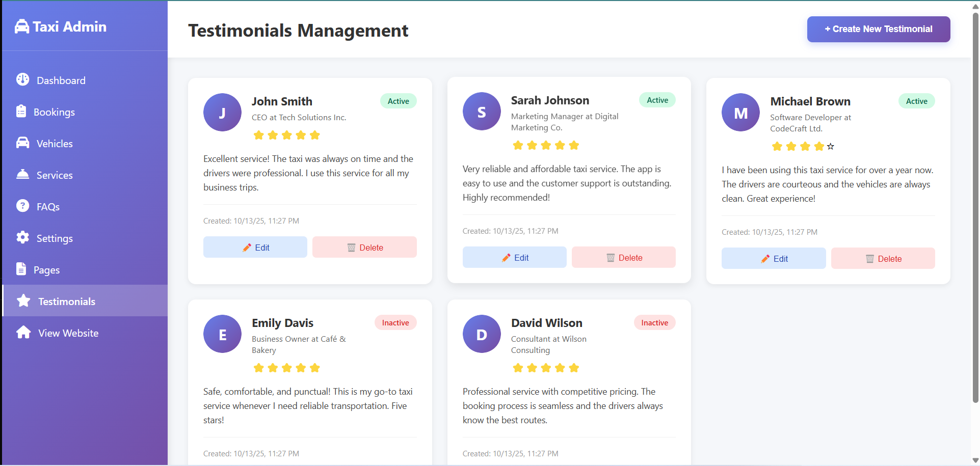Screen dimensions: 980x466
Task: Toggle the Active badge on Michael Brown's card
Action: tap(916, 101)
